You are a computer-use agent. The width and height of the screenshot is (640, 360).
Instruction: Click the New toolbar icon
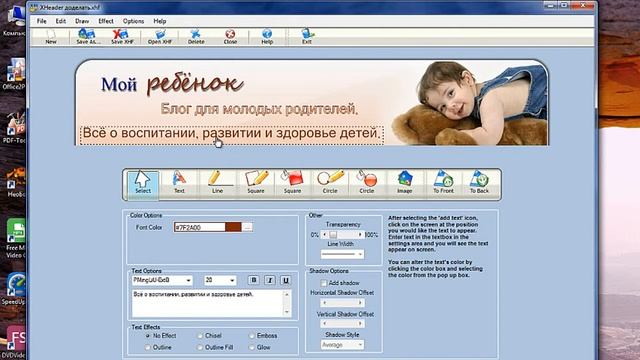51,36
